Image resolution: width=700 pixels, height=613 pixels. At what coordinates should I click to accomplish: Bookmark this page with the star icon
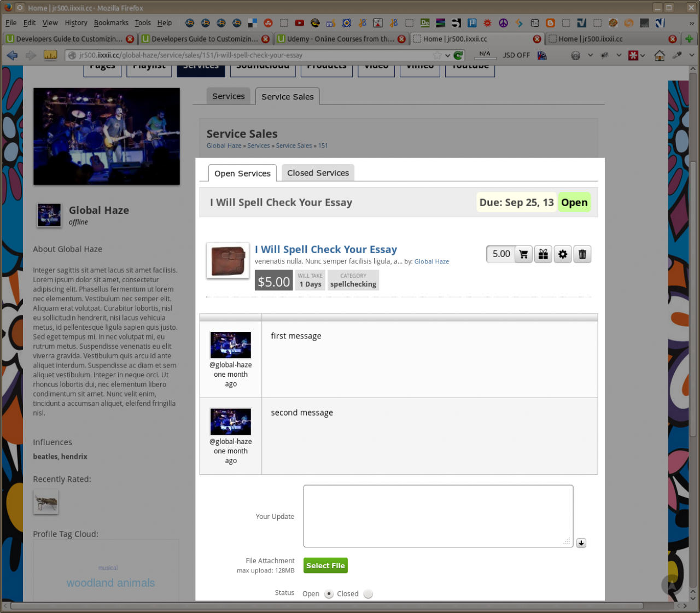pyautogui.click(x=437, y=55)
